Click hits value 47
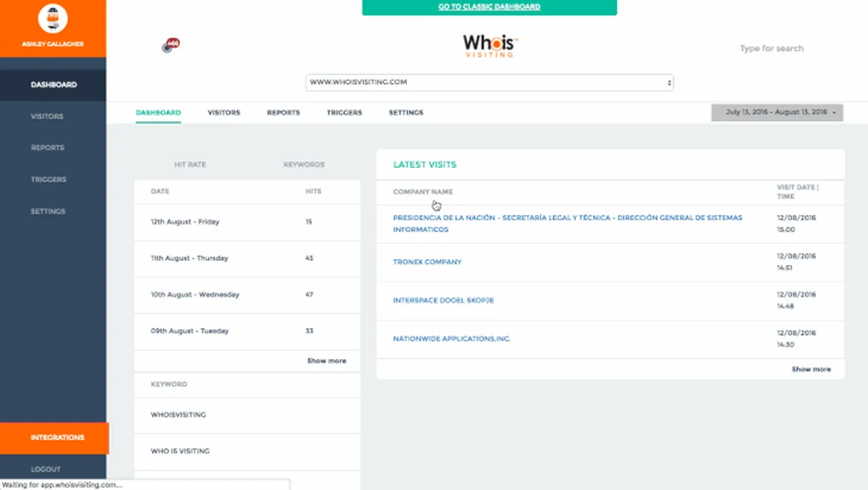The width and height of the screenshot is (868, 490). [310, 295]
